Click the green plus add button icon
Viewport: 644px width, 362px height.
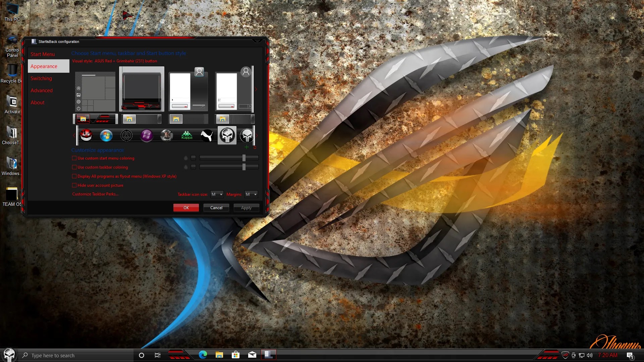(x=247, y=147)
